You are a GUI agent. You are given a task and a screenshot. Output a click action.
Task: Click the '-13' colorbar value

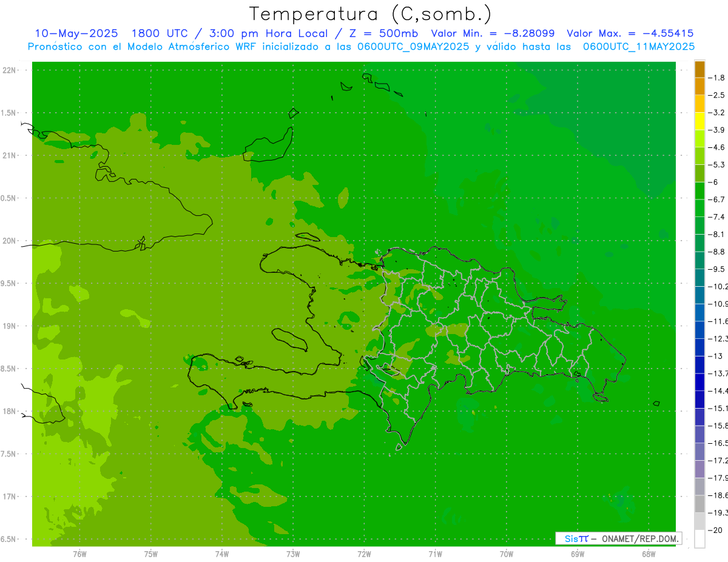[x=716, y=356]
